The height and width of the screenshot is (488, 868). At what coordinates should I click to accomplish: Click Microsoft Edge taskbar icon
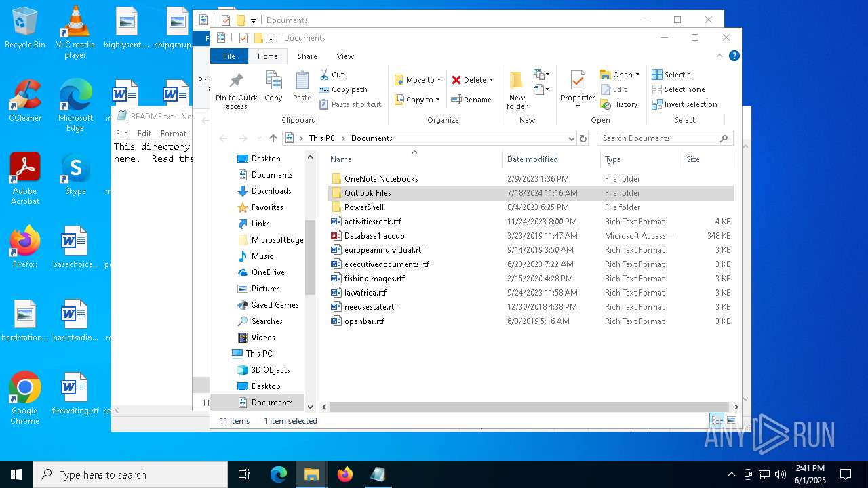click(279, 474)
